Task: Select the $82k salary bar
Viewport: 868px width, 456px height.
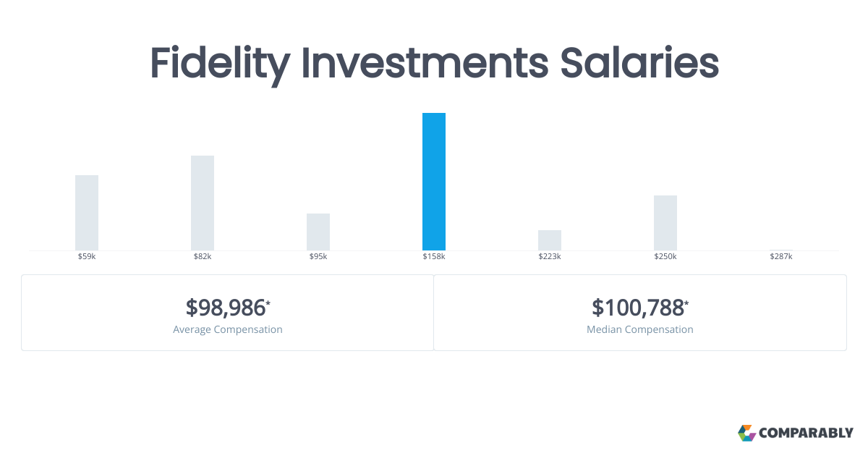Action: (203, 203)
